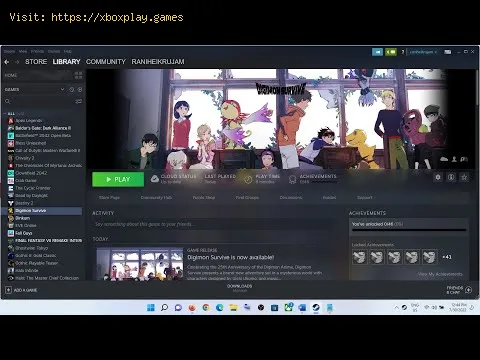Open the Store Page link
Viewport: 480px width, 360px height.
click(x=109, y=198)
